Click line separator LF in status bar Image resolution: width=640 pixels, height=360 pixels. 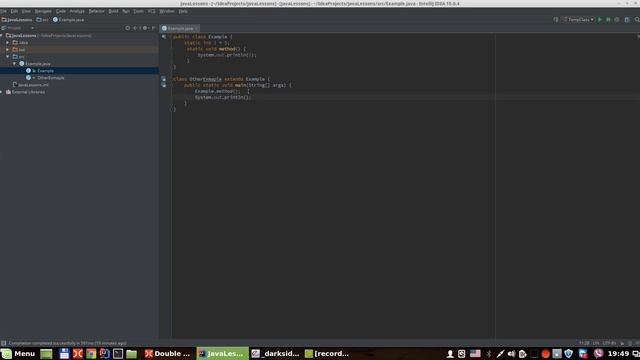(x=596, y=343)
